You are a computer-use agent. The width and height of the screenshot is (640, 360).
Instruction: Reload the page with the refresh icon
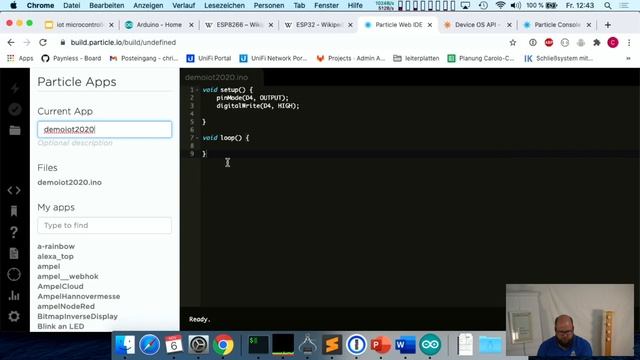click(x=43, y=42)
